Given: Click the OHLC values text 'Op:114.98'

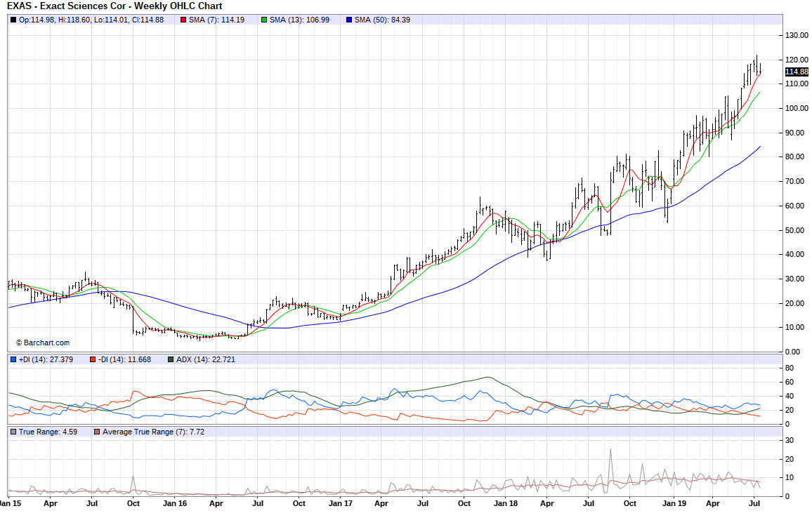Looking at the screenshot, I should [37, 20].
